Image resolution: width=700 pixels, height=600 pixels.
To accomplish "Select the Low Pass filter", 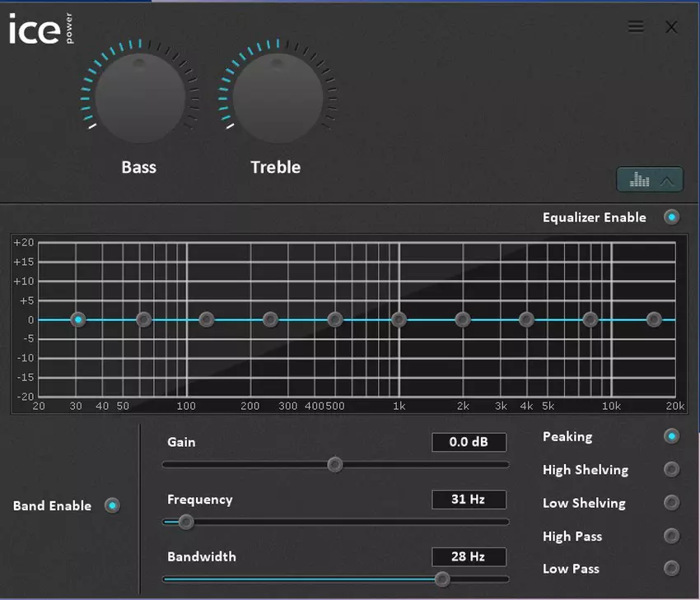I will [672, 568].
